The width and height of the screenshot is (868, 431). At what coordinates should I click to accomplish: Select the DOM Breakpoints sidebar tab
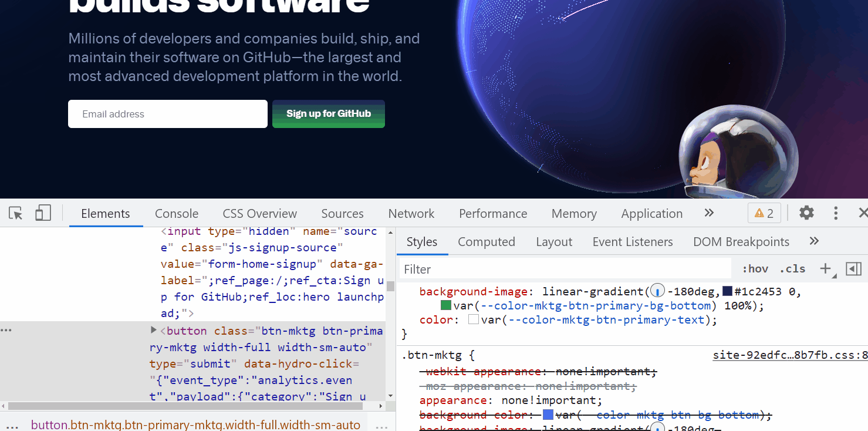coord(741,242)
